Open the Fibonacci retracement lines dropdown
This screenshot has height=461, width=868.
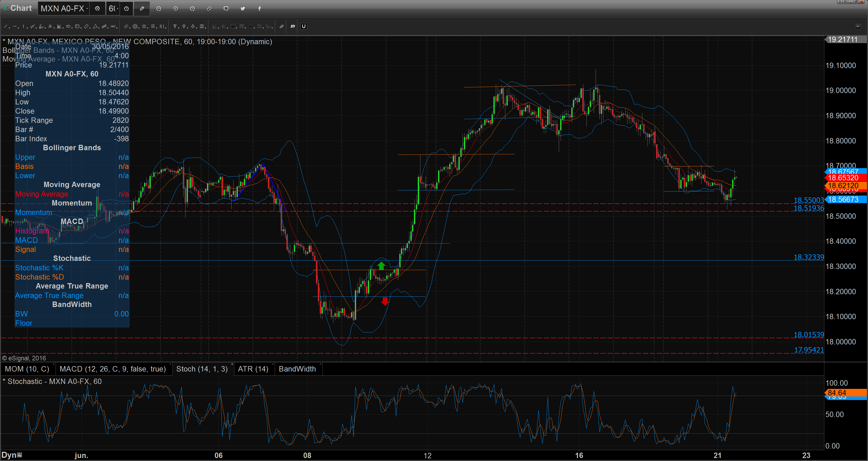tap(144, 26)
